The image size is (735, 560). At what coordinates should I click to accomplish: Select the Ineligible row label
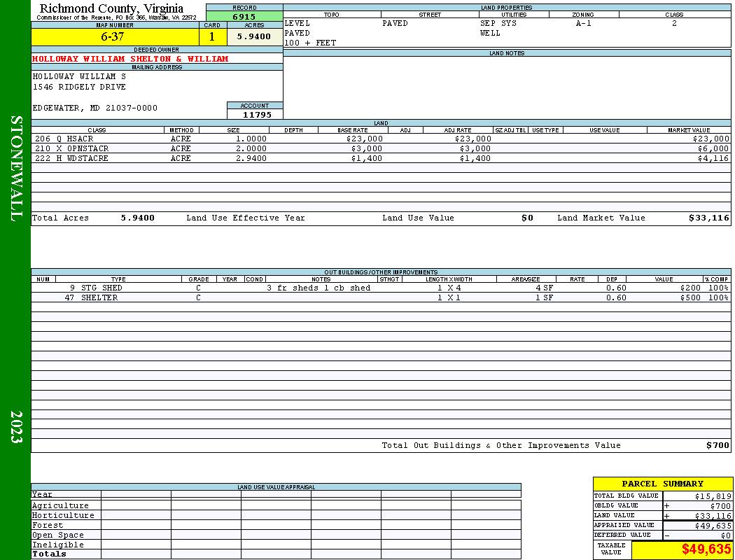57,545
